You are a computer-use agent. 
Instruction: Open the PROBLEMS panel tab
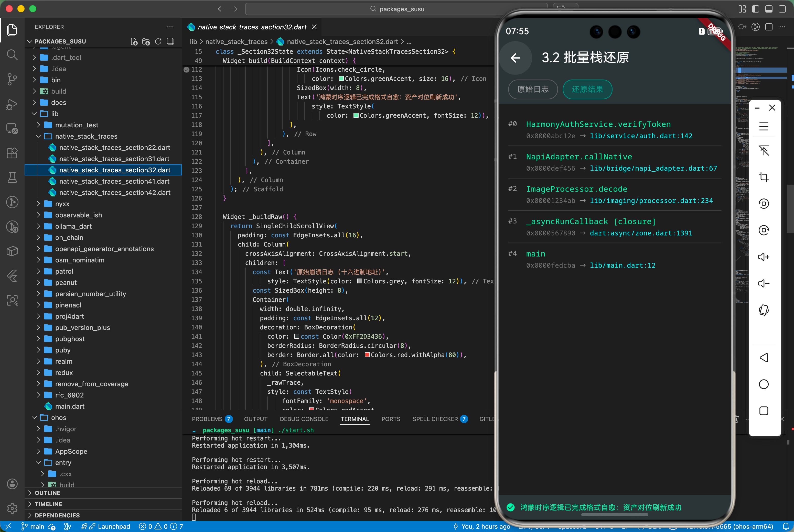(x=207, y=419)
